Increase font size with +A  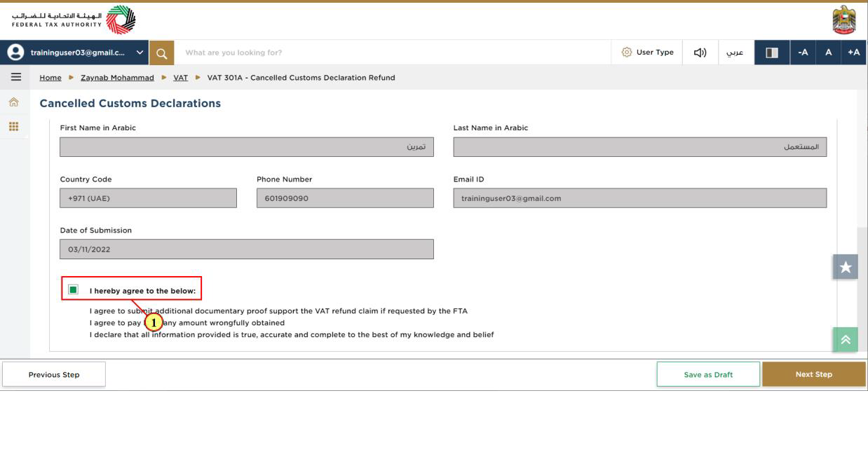[x=854, y=53]
